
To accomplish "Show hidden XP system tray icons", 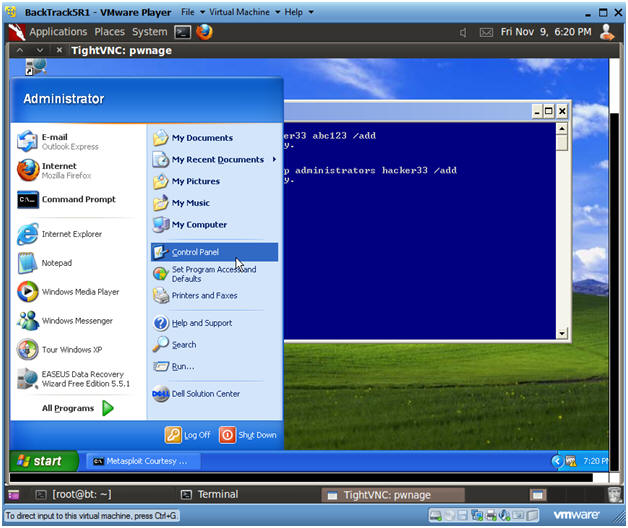I will tap(557, 461).
